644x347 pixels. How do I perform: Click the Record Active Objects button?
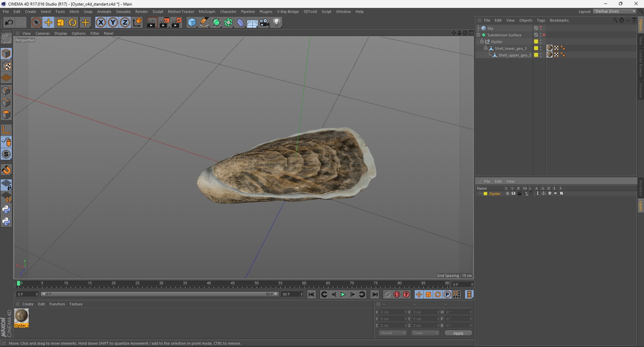[387, 294]
